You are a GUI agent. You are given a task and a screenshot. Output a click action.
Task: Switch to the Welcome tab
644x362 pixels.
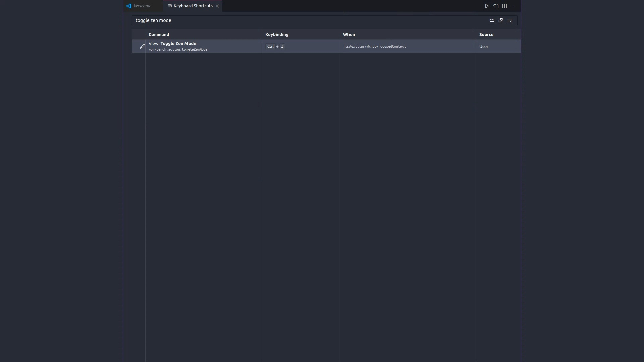coord(142,6)
